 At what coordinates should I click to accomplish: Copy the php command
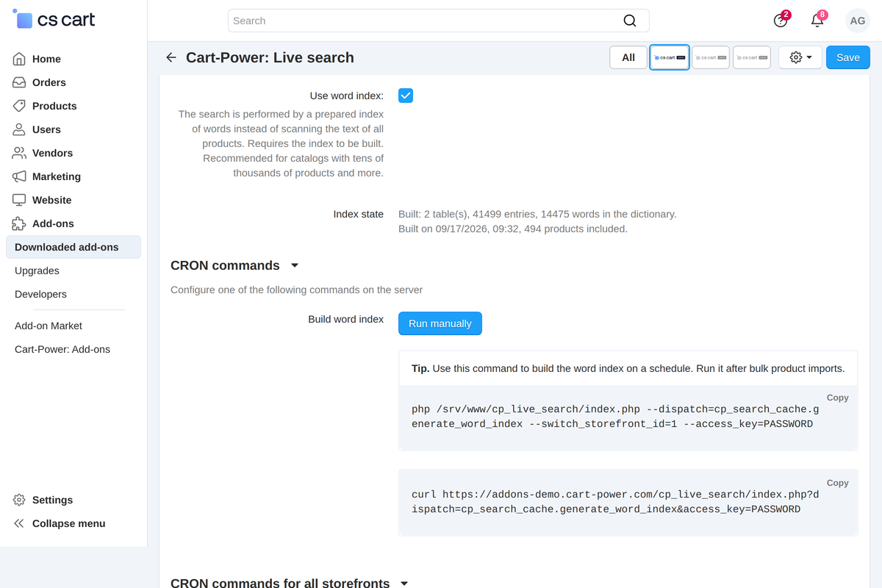(x=838, y=398)
